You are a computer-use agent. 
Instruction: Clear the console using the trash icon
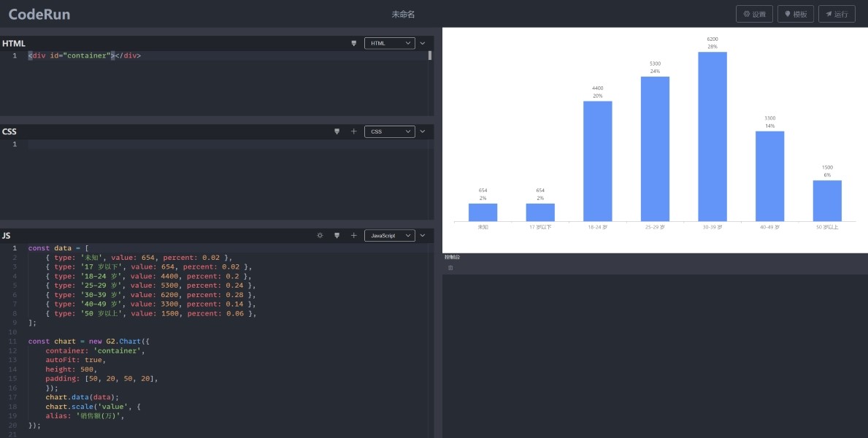tap(450, 268)
